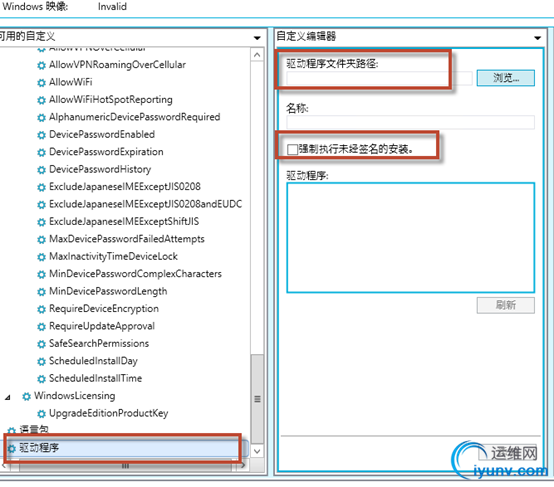Screen dimensions: 554x487
Task: Click the 名称 name input field
Action: (410, 122)
